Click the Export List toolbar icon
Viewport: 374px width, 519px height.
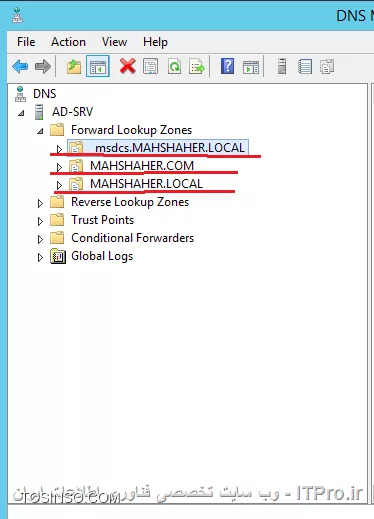(x=197, y=66)
